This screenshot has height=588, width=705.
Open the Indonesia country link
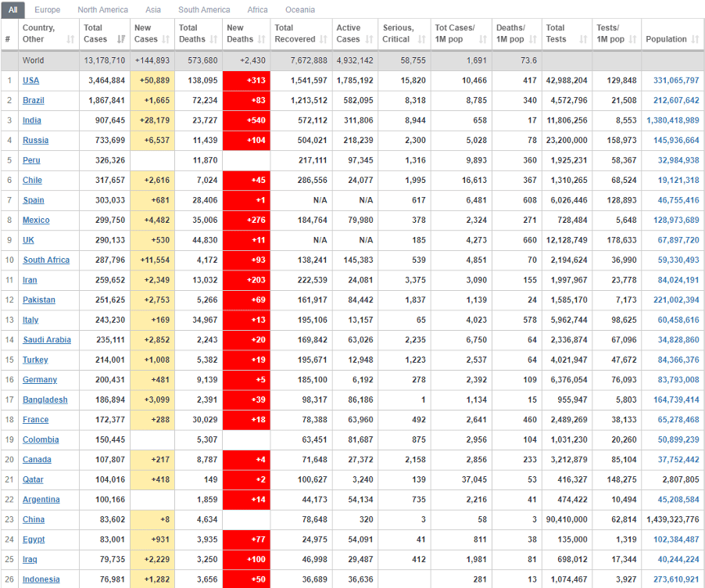coord(41,579)
